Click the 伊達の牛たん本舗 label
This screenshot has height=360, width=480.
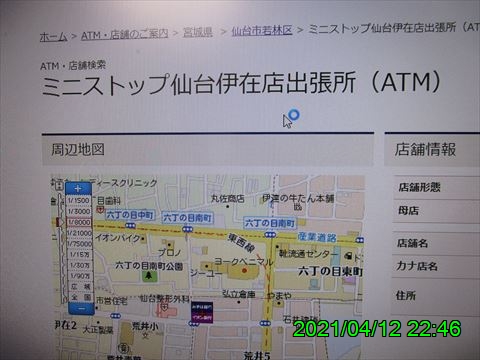click(298, 198)
